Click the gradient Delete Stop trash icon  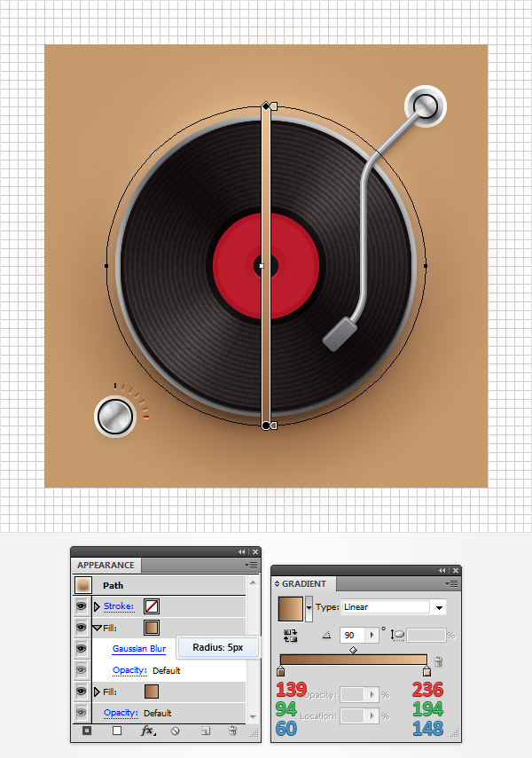click(x=438, y=661)
